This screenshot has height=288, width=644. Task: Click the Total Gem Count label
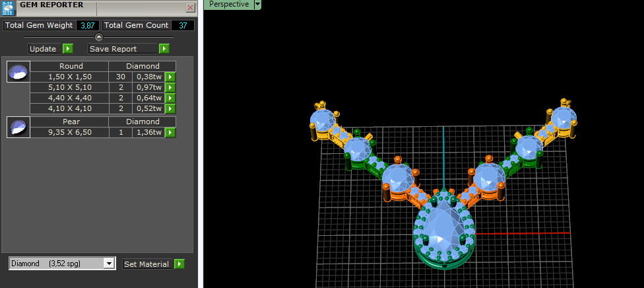pyautogui.click(x=137, y=26)
